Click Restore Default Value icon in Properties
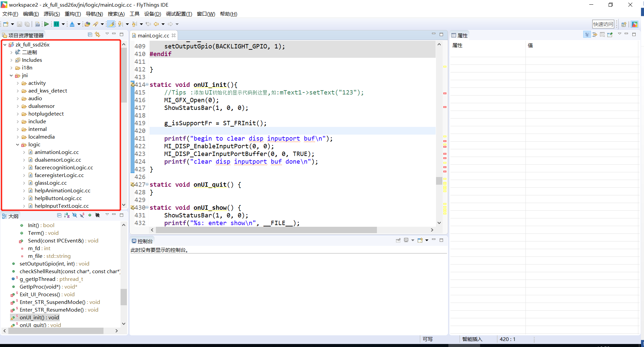The width and height of the screenshot is (644, 347). (x=602, y=35)
